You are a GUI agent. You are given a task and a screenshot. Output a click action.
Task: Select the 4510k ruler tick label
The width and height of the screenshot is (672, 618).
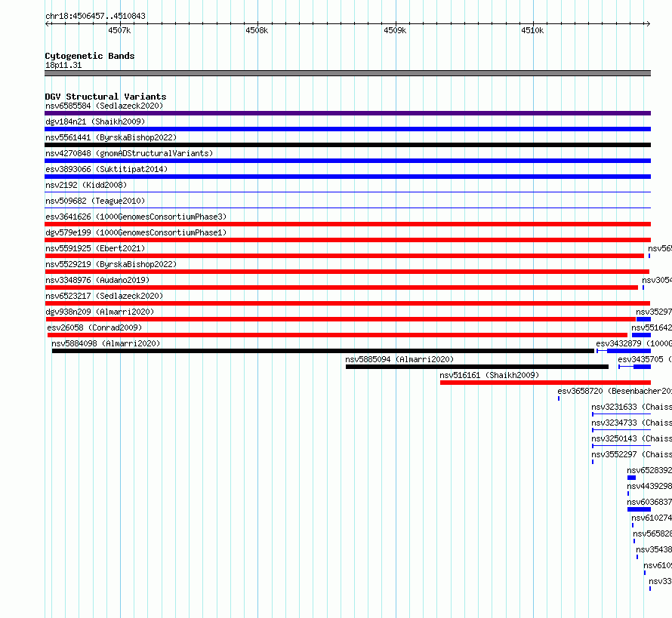pos(532,30)
